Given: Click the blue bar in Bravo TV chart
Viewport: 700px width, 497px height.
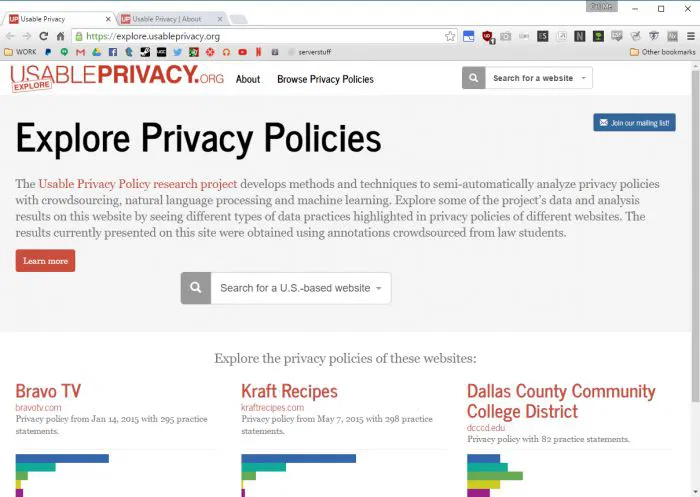Looking at the screenshot, I should click(x=62, y=459).
